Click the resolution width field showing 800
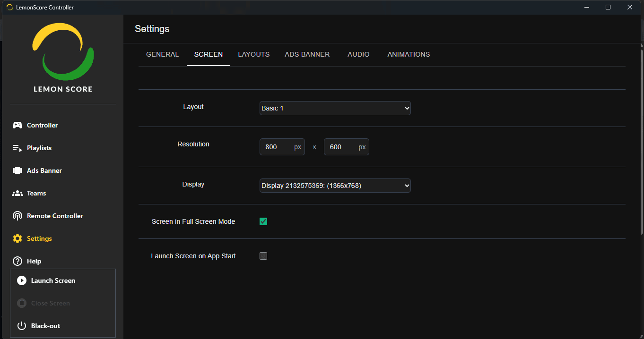 point(277,147)
